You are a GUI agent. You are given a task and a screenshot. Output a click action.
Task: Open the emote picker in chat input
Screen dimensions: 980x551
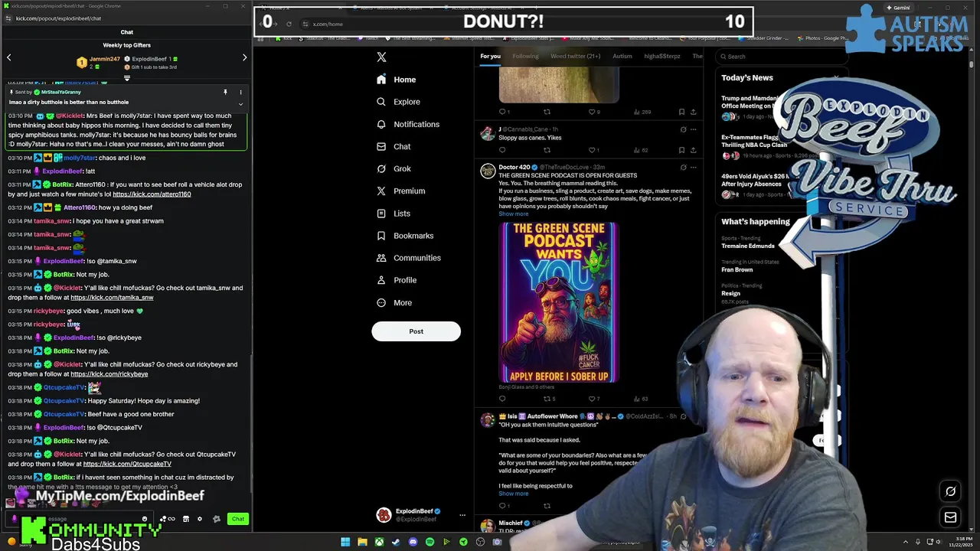point(144,519)
